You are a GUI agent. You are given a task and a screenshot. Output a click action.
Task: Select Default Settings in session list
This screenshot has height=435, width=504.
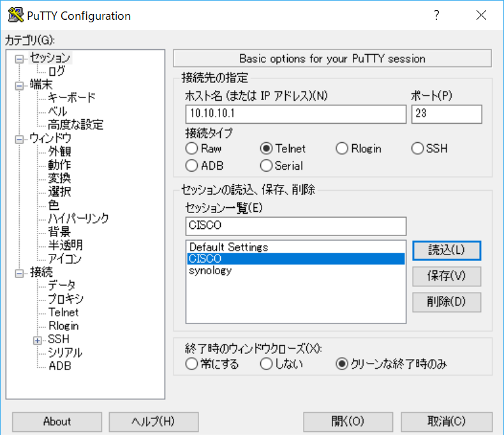click(296, 247)
